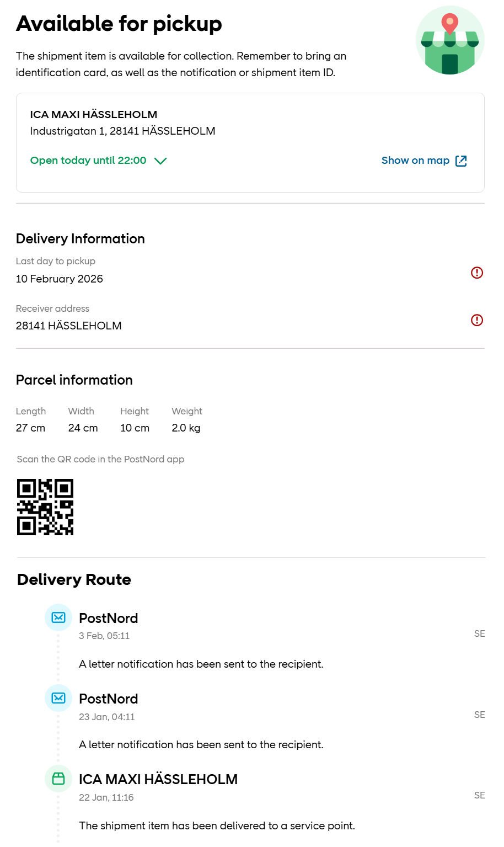504x847 pixels.
Task: Click the 10 February 2026 pickup date
Action: (x=60, y=279)
